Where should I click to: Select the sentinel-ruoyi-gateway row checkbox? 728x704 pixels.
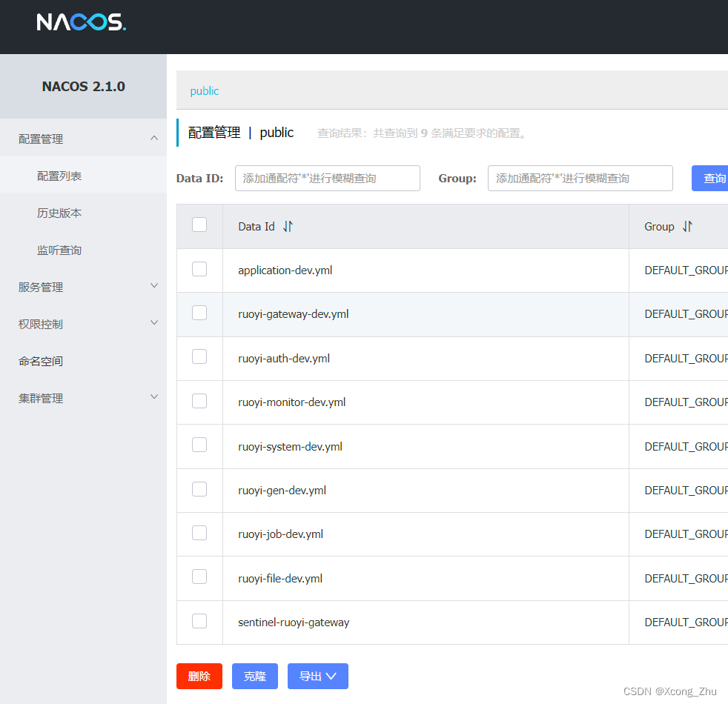(199, 621)
